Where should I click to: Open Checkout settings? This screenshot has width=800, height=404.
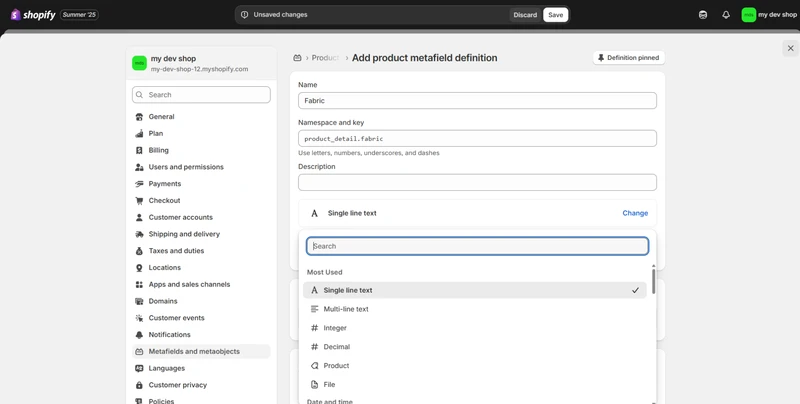pos(202,200)
